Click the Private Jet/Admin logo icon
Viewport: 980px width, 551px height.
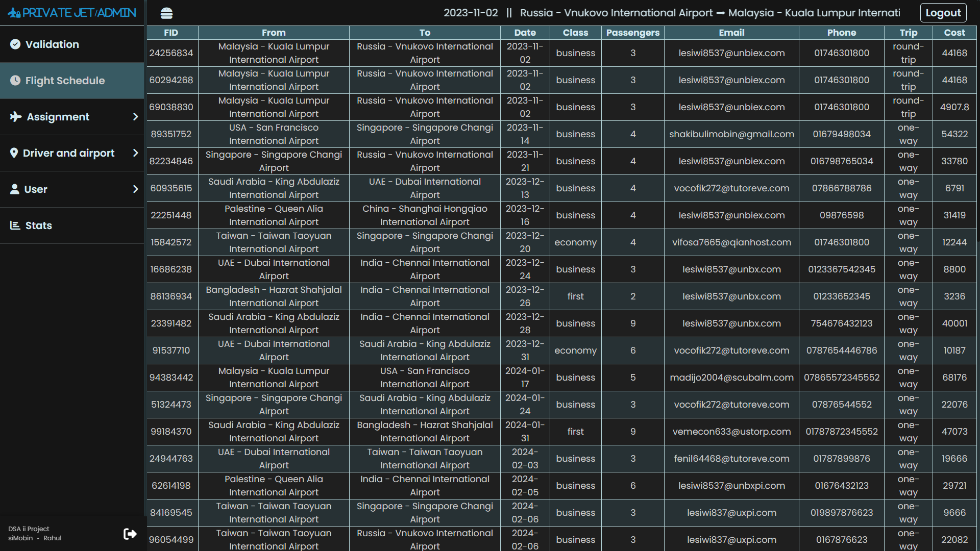click(14, 13)
